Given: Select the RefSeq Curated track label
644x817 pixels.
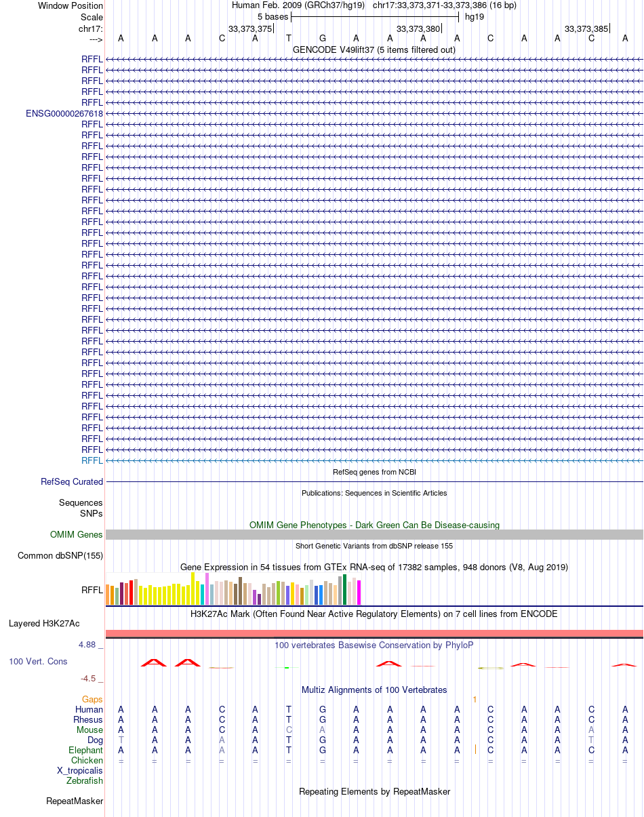Looking at the screenshot, I should point(72,482).
